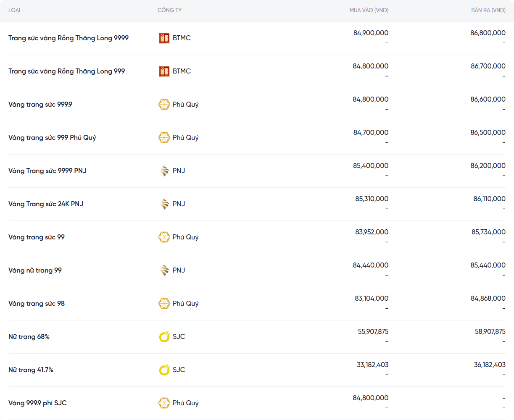
Task: Click PNJ logo in Vàng Trang sức 24K row
Action: pos(164,204)
